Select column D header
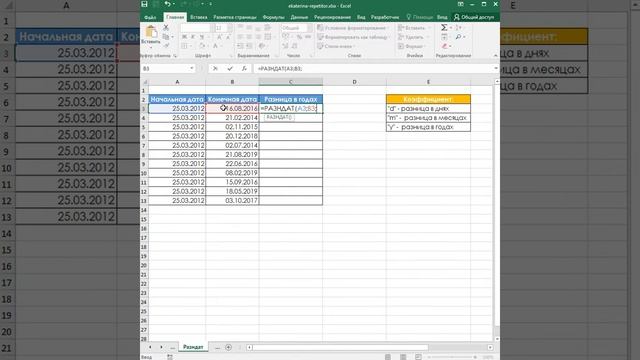Screen dimensions: 640x360 click(x=354, y=82)
